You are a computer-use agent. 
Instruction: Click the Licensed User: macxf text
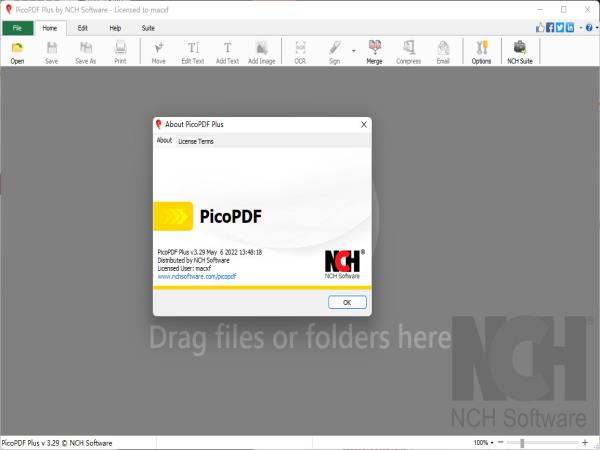click(x=184, y=268)
